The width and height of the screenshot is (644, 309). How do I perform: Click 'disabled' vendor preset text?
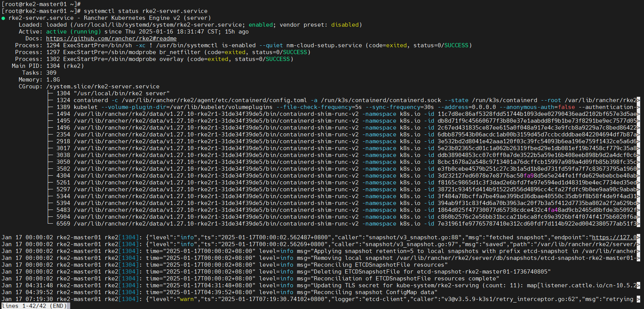345,25
